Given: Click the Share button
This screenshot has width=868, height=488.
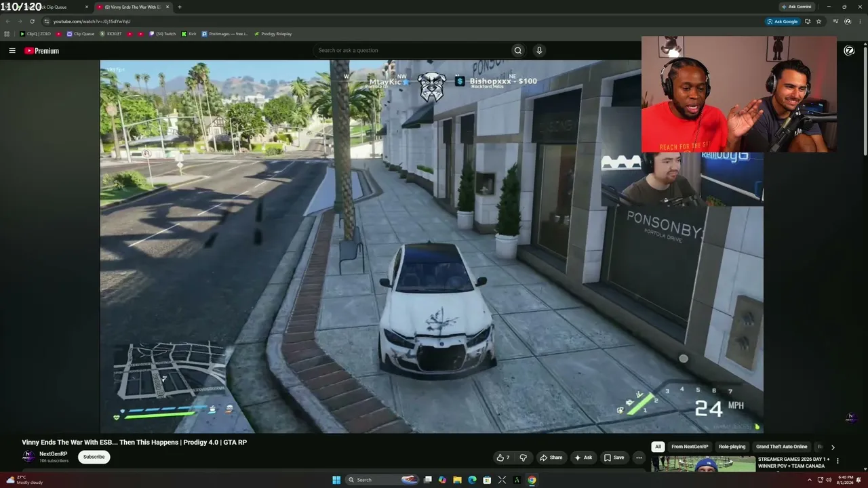Looking at the screenshot, I should click(x=550, y=457).
